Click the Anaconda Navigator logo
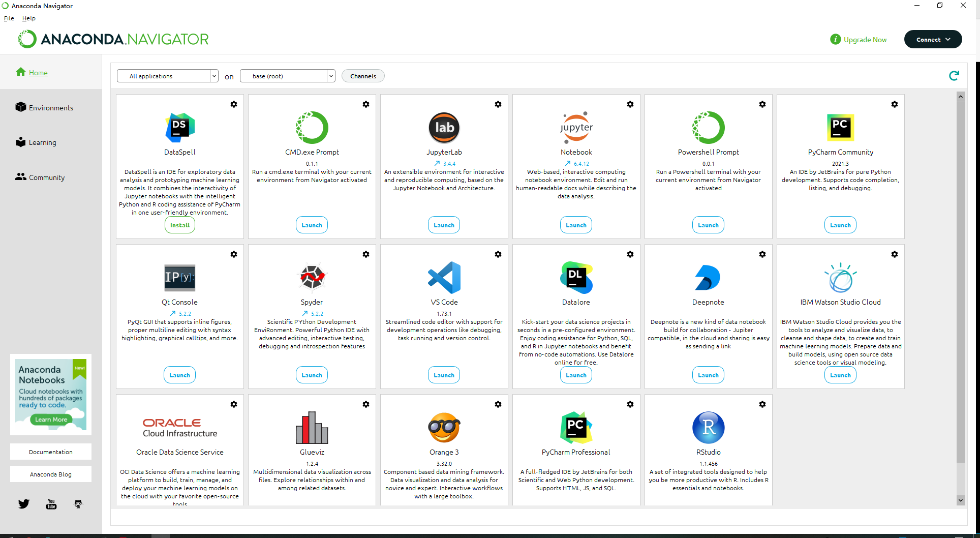 pos(113,39)
